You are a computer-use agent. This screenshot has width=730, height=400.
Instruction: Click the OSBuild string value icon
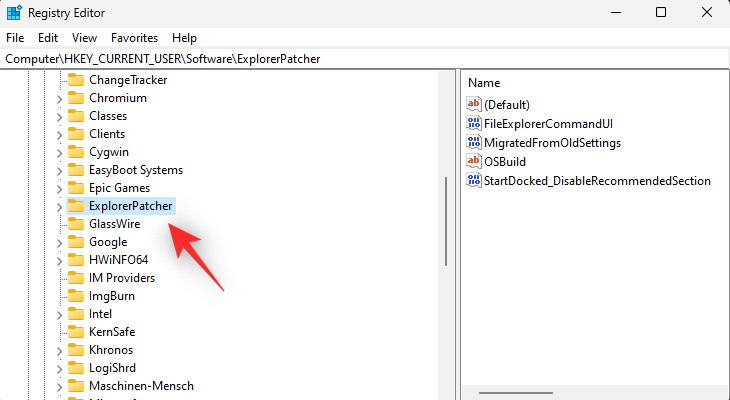pos(474,162)
